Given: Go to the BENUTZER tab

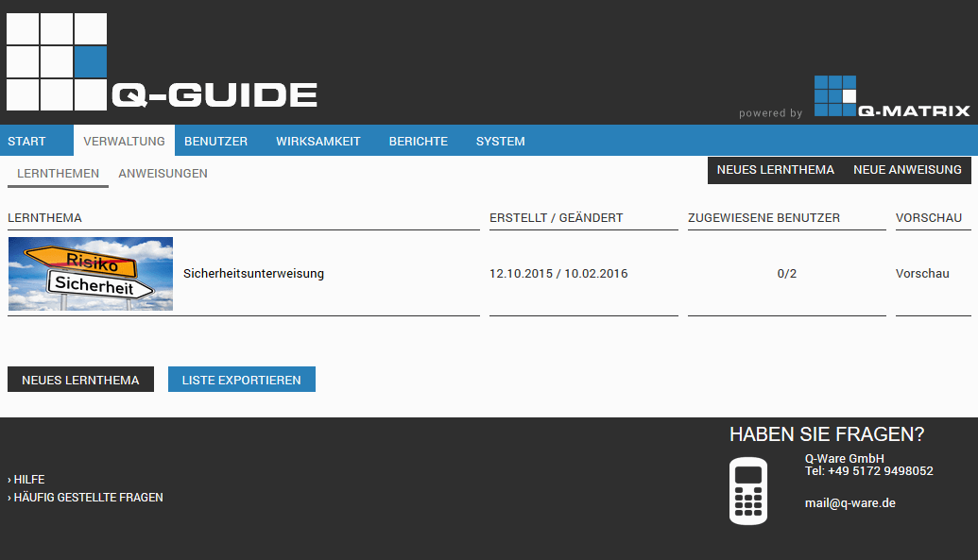Looking at the screenshot, I should (x=215, y=141).
